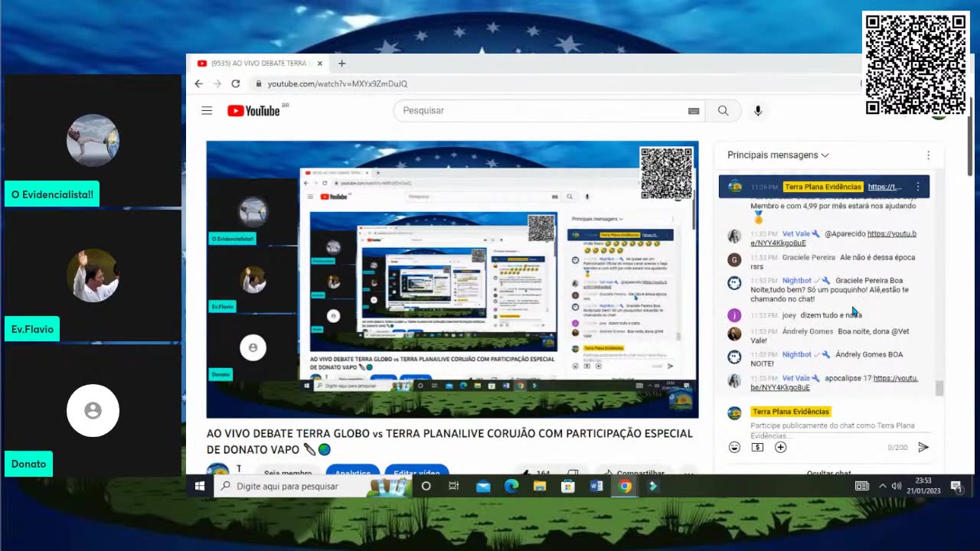Open Word from the taskbar

(596, 486)
